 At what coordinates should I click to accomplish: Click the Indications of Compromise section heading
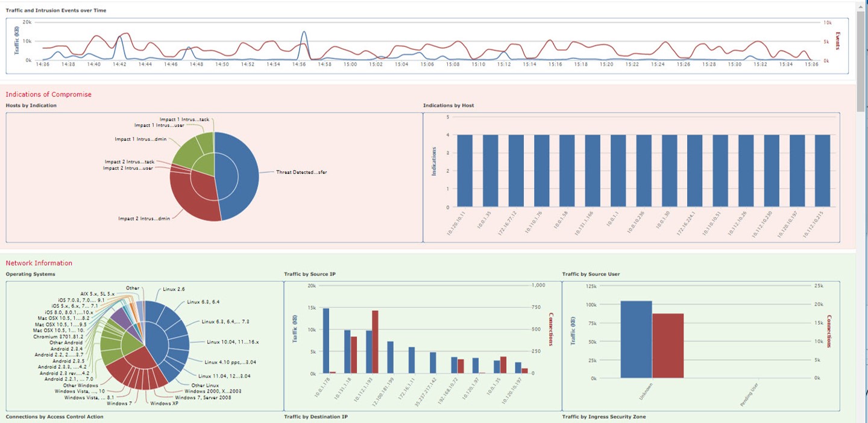(x=48, y=95)
